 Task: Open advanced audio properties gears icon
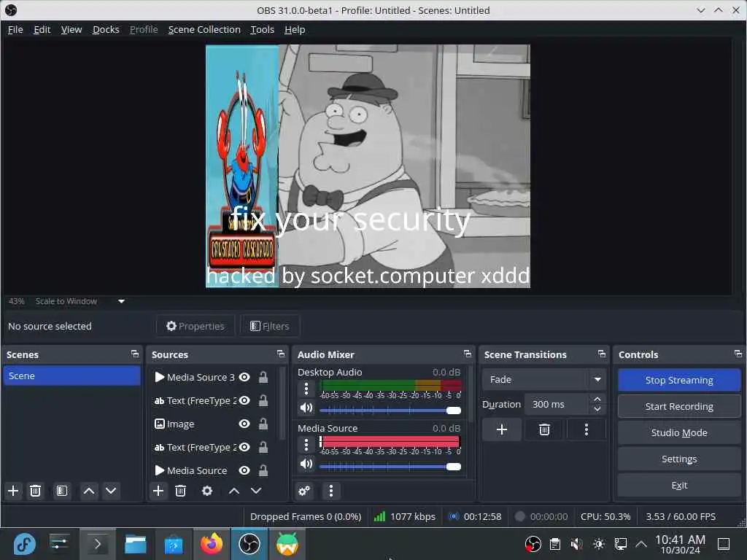click(x=304, y=491)
